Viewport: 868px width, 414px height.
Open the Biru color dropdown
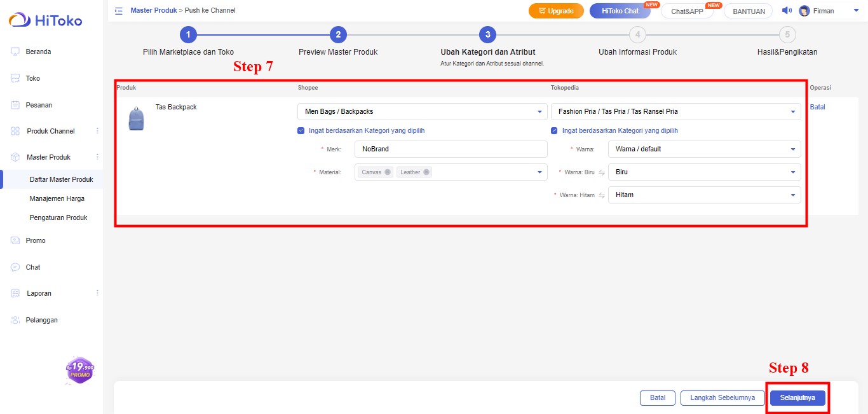coord(704,172)
